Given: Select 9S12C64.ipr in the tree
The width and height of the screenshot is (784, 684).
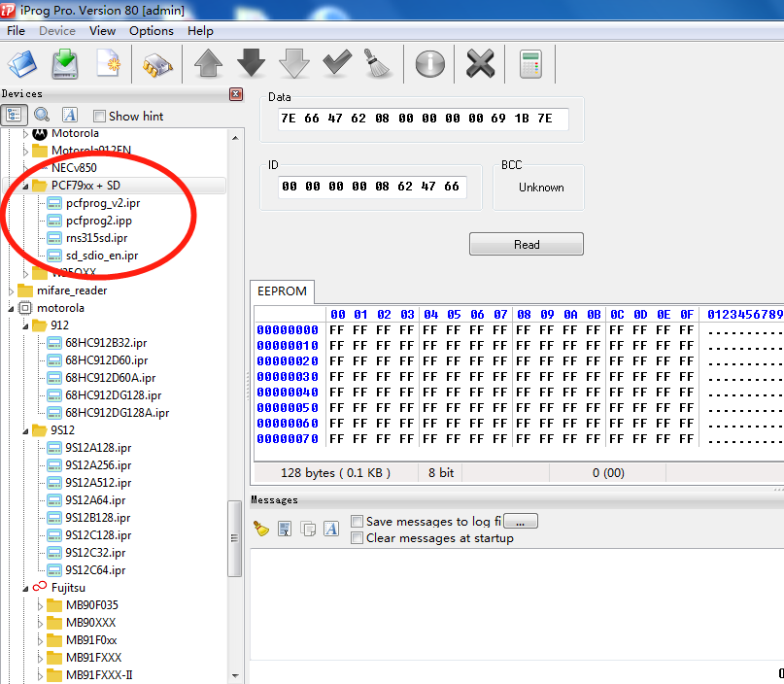Looking at the screenshot, I should pyautogui.click(x=95, y=570).
